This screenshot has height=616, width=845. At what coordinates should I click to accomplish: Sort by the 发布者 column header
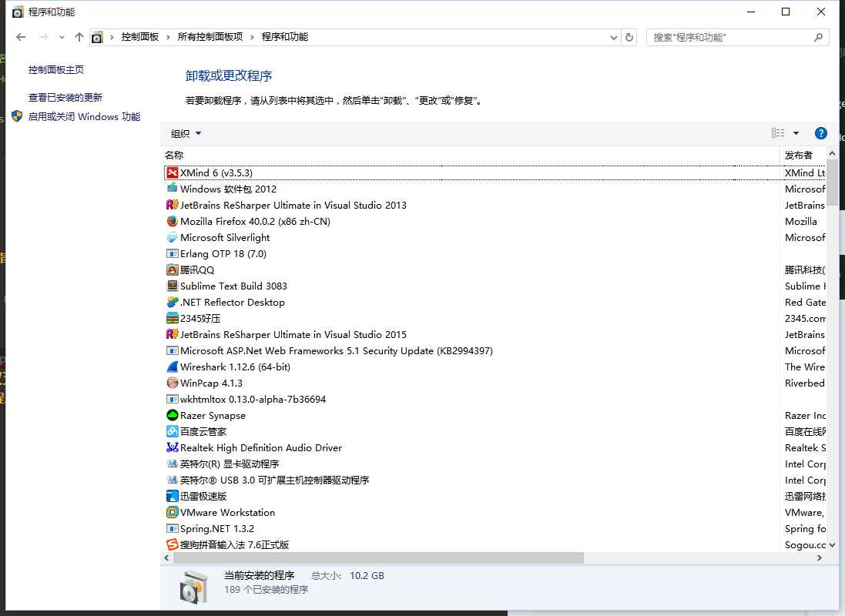coord(803,156)
